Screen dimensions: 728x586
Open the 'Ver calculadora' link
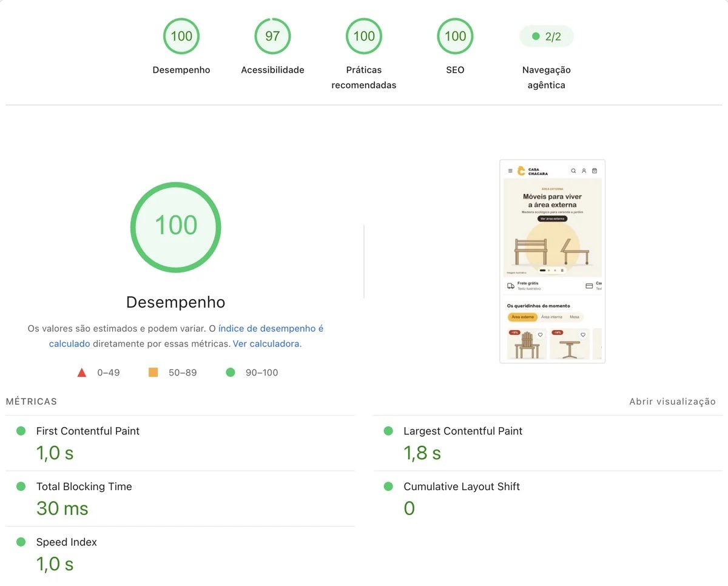click(x=266, y=343)
